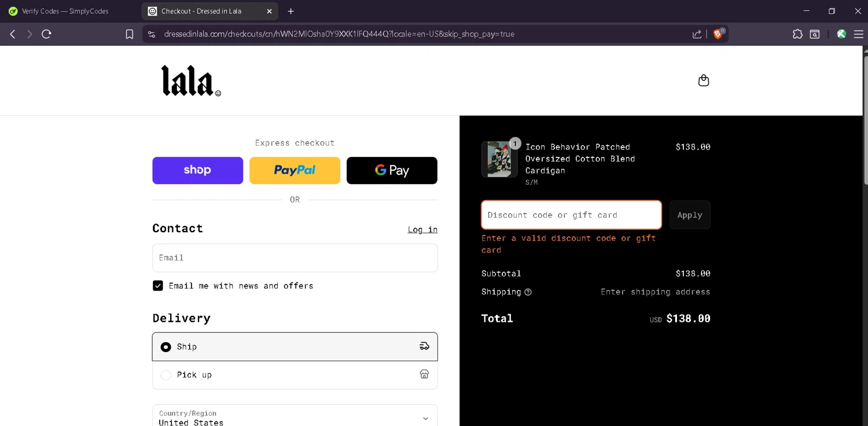Click the Express checkout heading
Screen dimensions: 868x426
[x=295, y=143]
